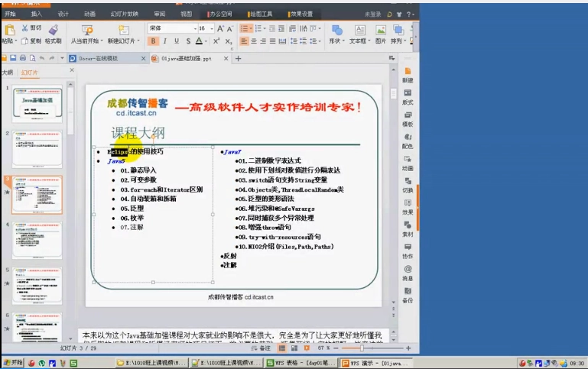The height and width of the screenshot is (369, 588).
Task: Open the 插入 (Insert) ribbon tab
Action: (37, 14)
